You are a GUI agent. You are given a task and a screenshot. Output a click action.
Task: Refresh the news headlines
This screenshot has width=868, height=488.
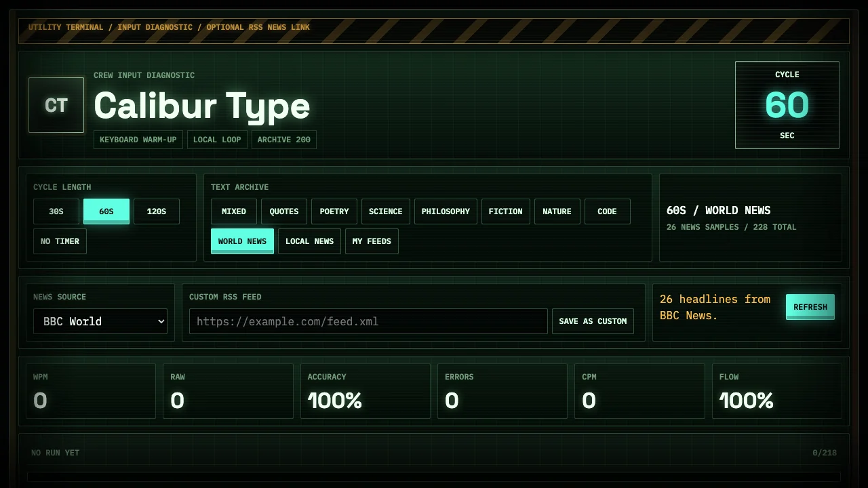[x=810, y=307]
